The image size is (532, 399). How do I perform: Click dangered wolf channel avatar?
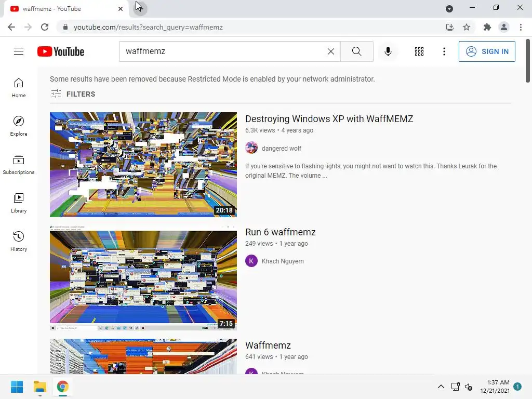251,148
